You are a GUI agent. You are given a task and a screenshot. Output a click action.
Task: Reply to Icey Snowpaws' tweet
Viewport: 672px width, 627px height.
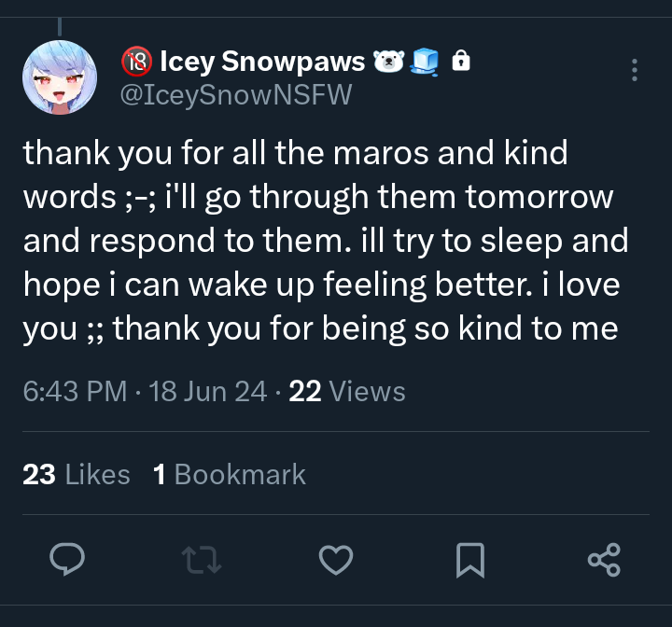pos(67,560)
